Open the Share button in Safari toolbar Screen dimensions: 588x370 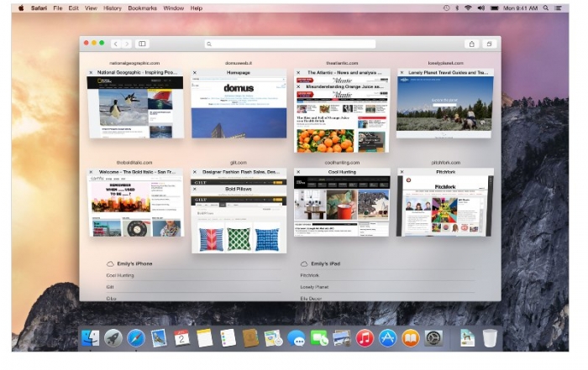coord(472,44)
